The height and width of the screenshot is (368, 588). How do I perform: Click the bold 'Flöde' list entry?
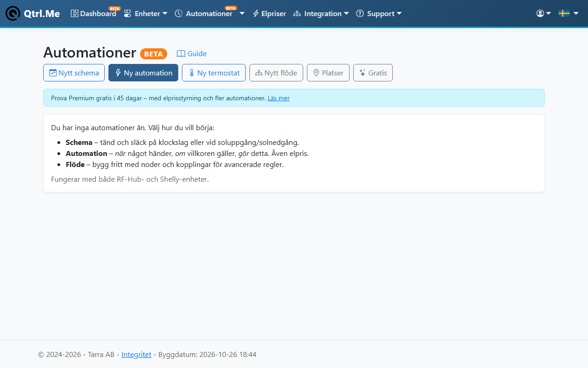(75, 165)
